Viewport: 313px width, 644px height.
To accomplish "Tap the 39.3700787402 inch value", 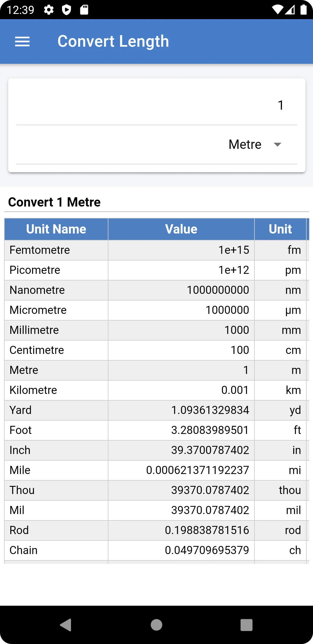I will pyautogui.click(x=210, y=450).
